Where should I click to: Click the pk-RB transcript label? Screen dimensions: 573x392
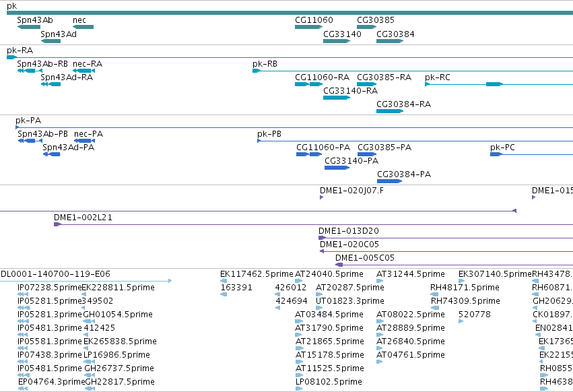coord(265,63)
